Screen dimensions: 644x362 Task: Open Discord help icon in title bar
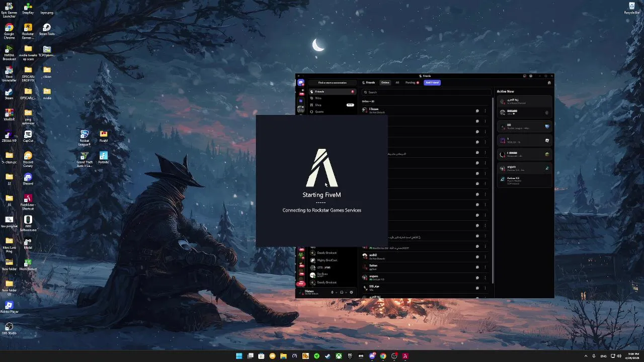click(x=531, y=76)
